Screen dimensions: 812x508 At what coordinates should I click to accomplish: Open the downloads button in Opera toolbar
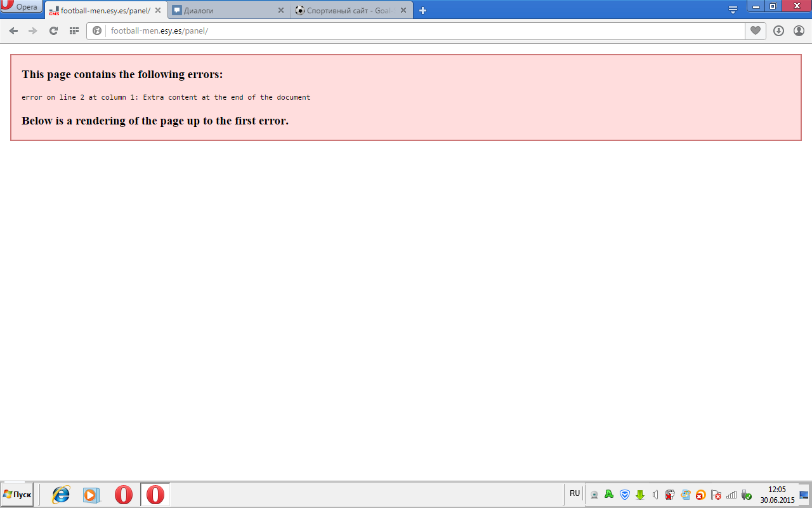(779, 30)
